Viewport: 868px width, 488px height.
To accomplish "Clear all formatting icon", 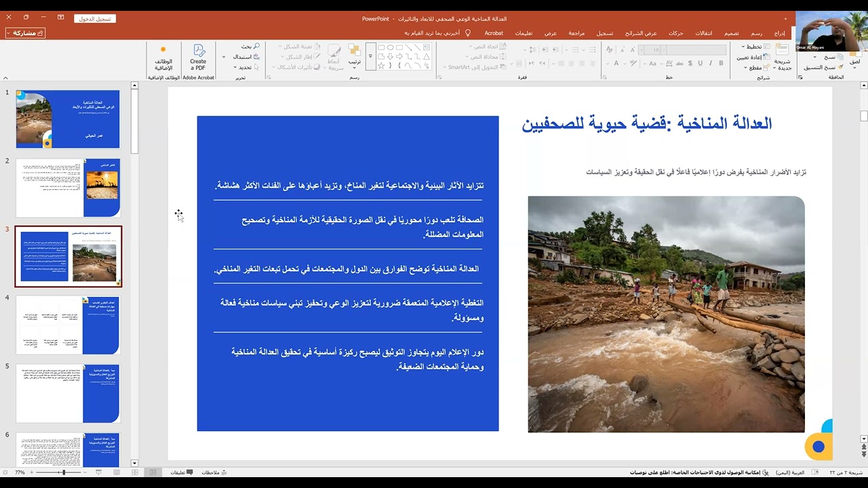I will point(609,49).
